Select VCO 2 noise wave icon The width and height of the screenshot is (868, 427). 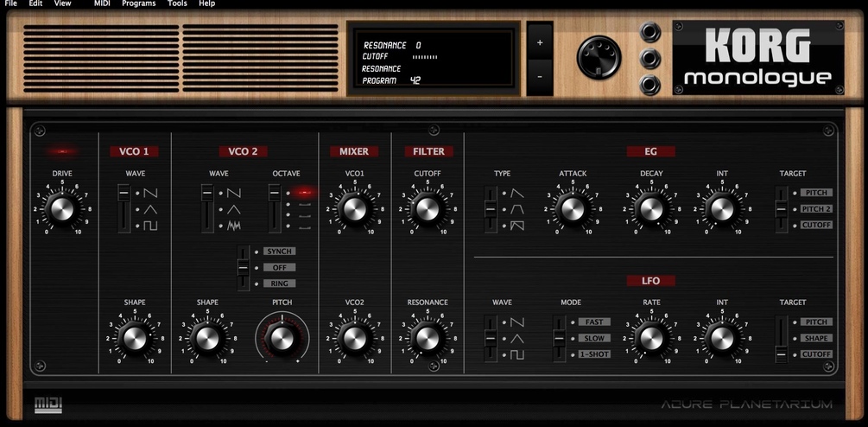234,226
